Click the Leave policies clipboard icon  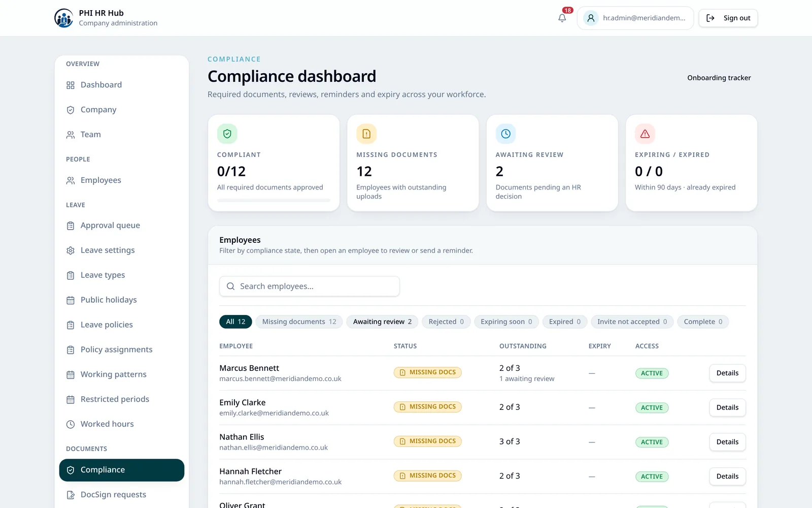point(71,326)
